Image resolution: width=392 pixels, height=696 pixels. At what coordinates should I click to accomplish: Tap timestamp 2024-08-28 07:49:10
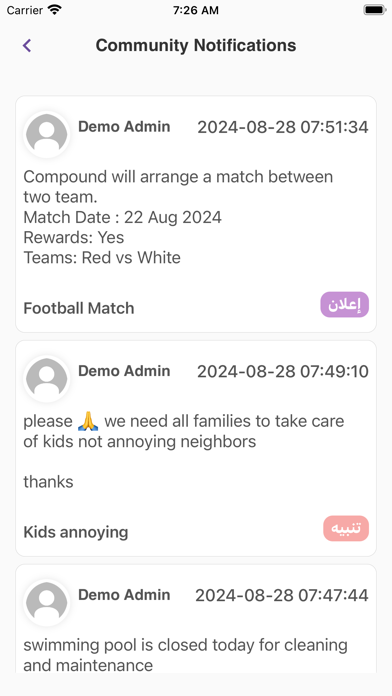click(283, 372)
